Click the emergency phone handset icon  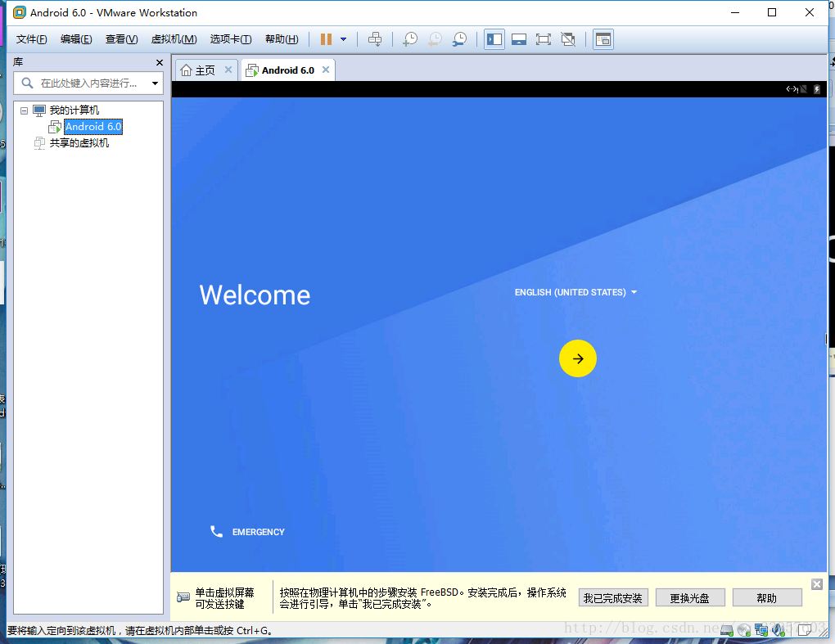click(x=216, y=532)
